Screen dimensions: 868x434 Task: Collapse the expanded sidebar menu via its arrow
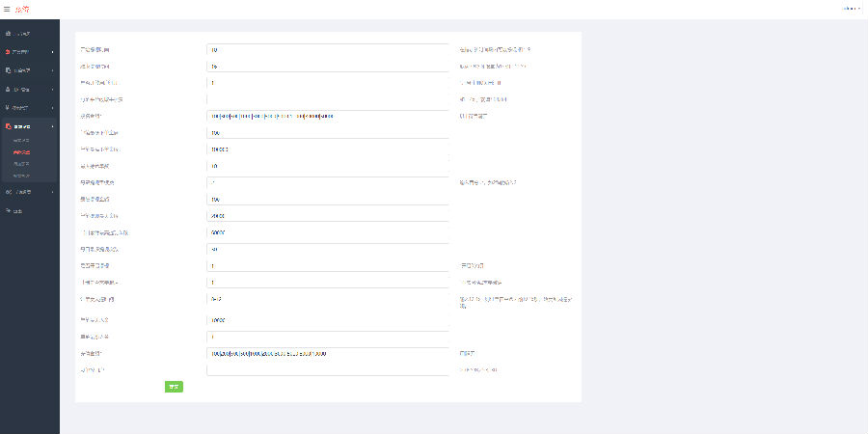(53, 126)
